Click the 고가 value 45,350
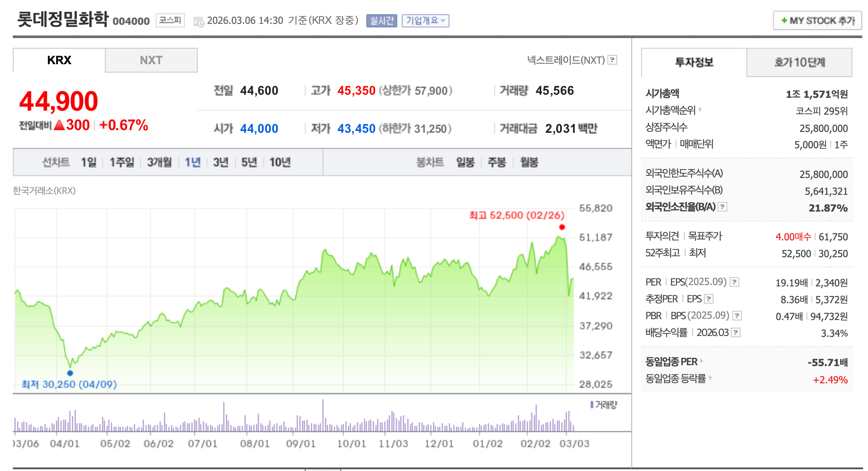Screen dimensions: 868x471 356,91
